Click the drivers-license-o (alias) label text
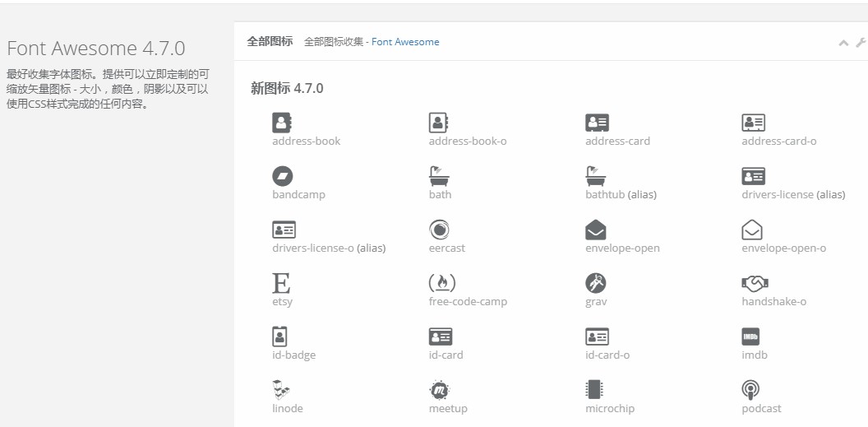The image size is (868, 427). (329, 248)
